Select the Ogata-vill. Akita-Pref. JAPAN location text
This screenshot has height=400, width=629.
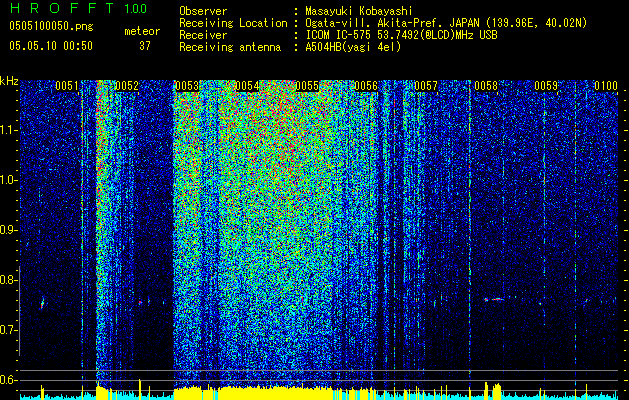446,23
